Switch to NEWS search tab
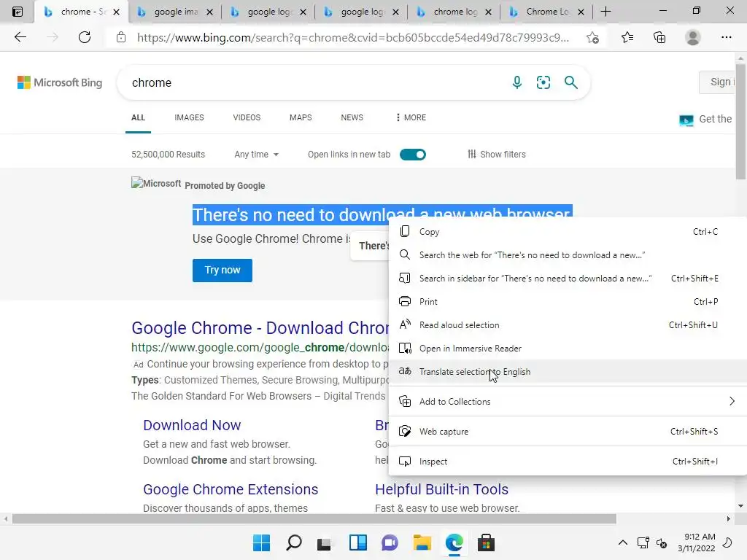Image resolution: width=747 pixels, height=560 pixels. pyautogui.click(x=352, y=117)
